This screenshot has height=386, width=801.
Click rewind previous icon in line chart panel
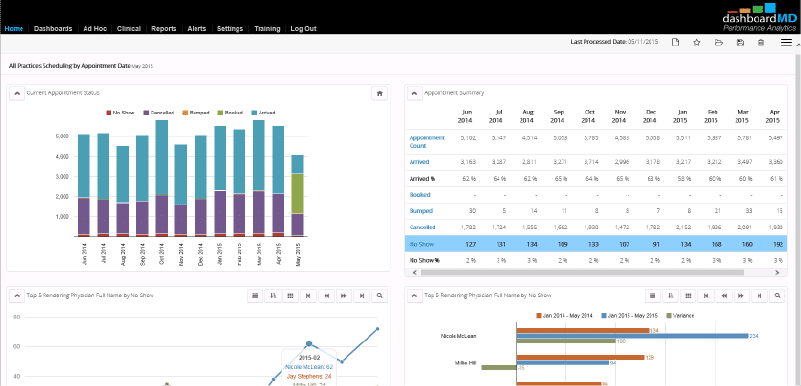point(326,296)
